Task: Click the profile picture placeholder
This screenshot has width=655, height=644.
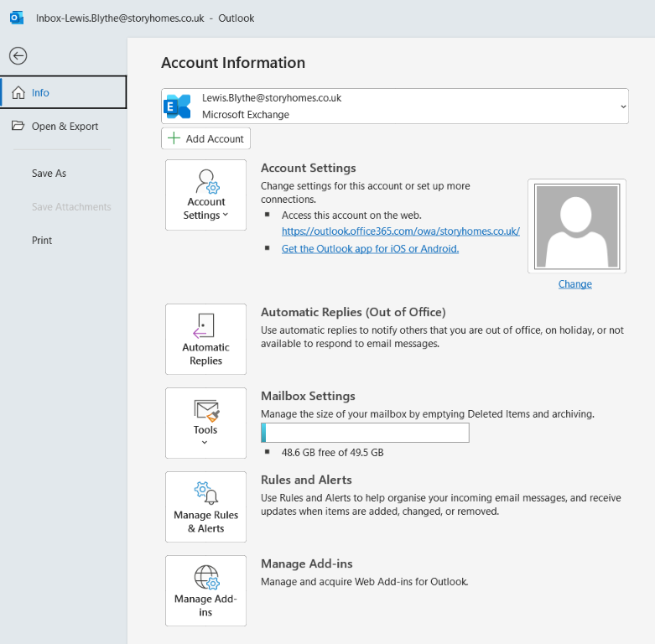Action: (577, 226)
